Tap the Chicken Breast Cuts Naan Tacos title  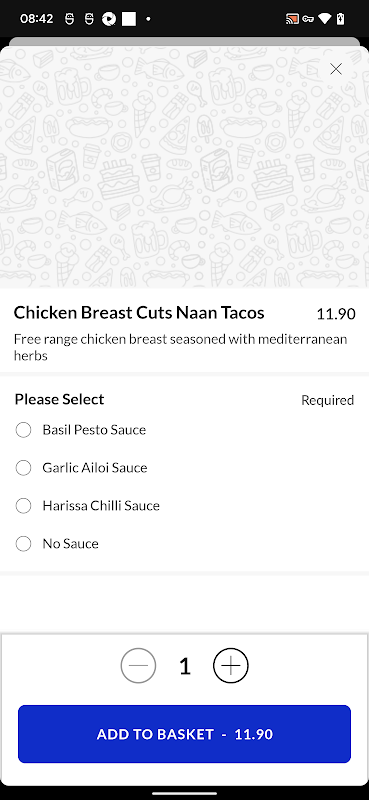point(139,312)
